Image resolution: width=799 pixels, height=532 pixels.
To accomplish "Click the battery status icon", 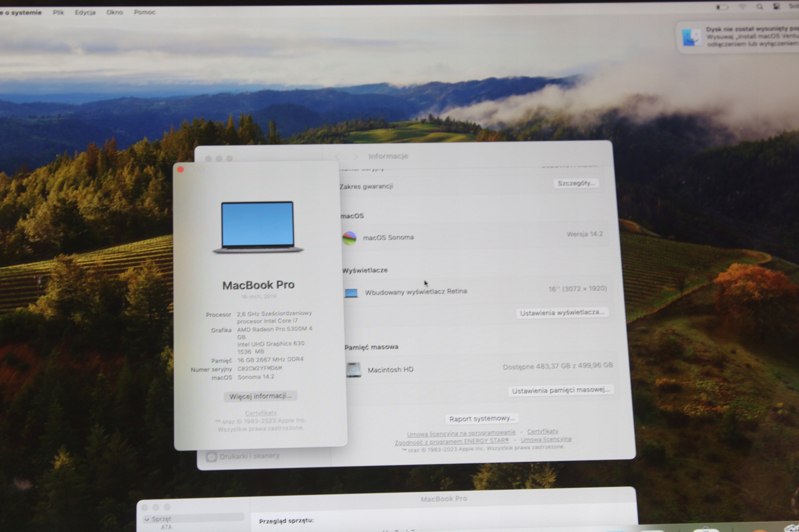I will (722, 7).
